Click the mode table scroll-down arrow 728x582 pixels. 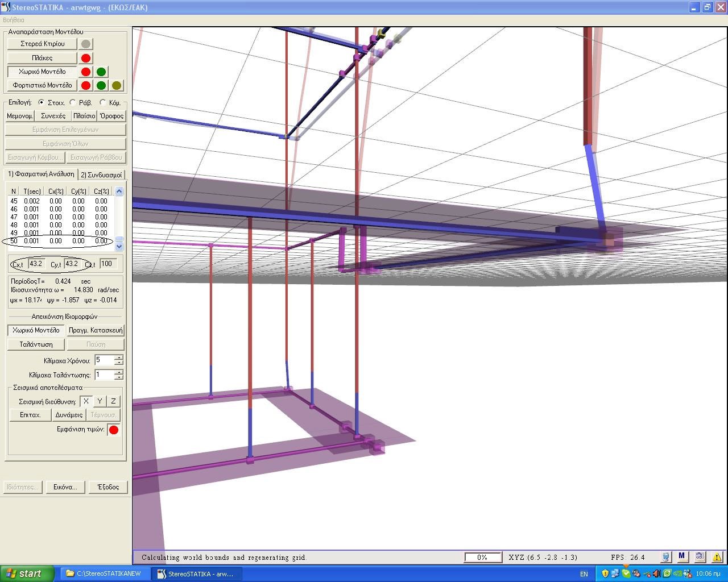pyautogui.click(x=119, y=246)
